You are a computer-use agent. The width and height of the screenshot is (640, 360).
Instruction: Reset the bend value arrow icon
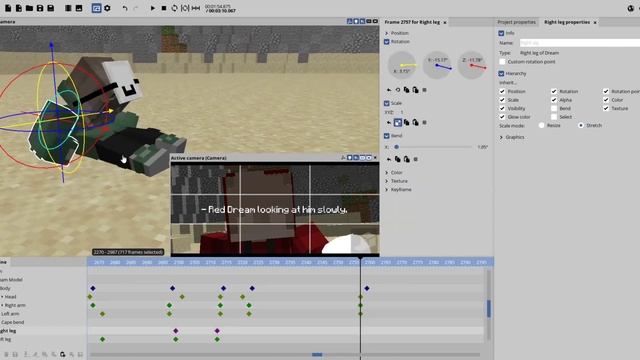389,159
